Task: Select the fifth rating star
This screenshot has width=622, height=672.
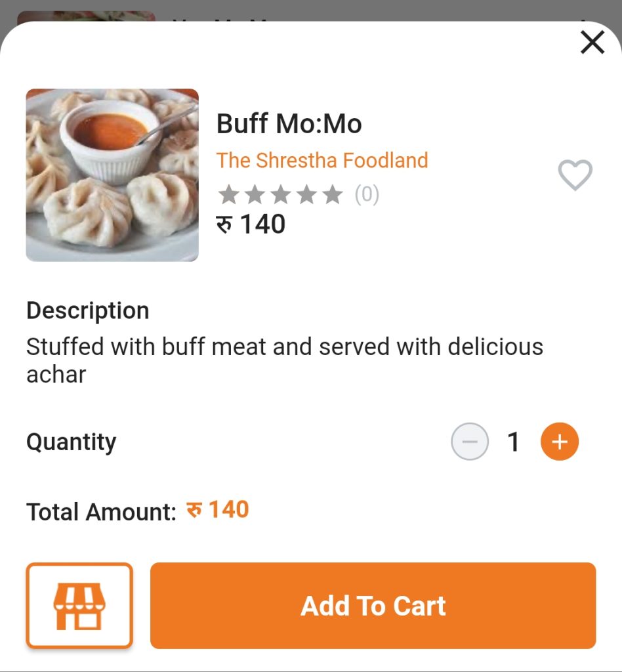Action: click(333, 194)
